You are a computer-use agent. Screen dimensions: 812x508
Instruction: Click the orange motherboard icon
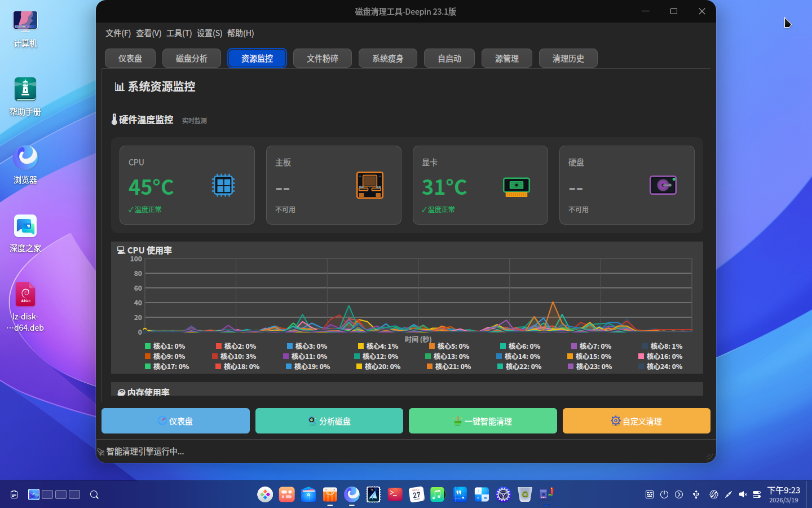coord(370,185)
